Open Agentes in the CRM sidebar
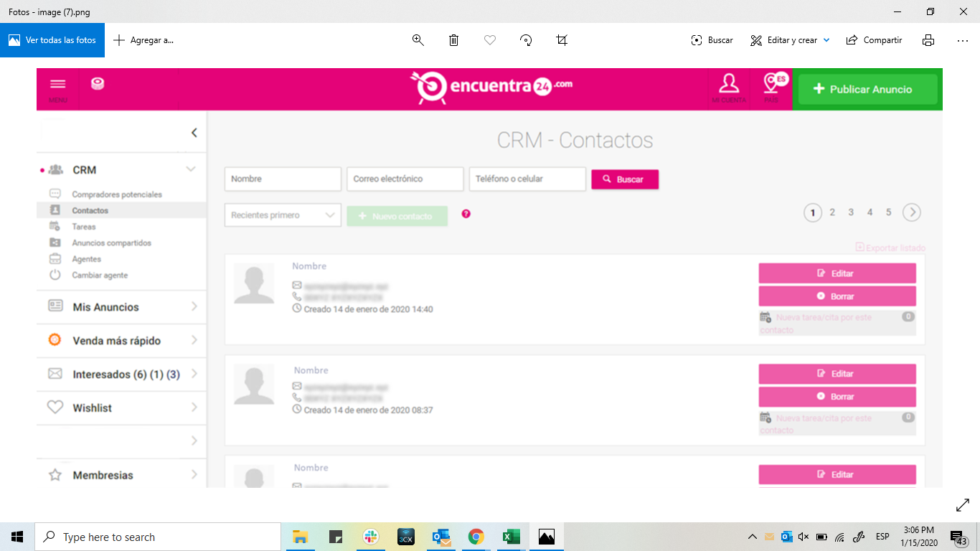Image resolution: width=980 pixels, height=551 pixels. [x=87, y=259]
